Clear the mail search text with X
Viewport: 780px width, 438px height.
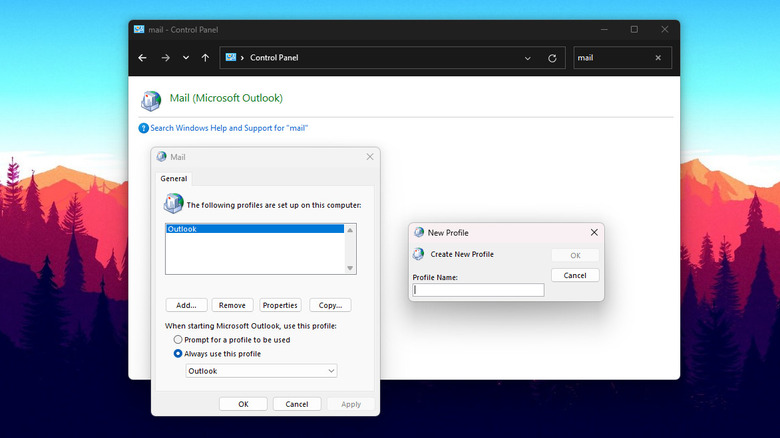click(658, 58)
